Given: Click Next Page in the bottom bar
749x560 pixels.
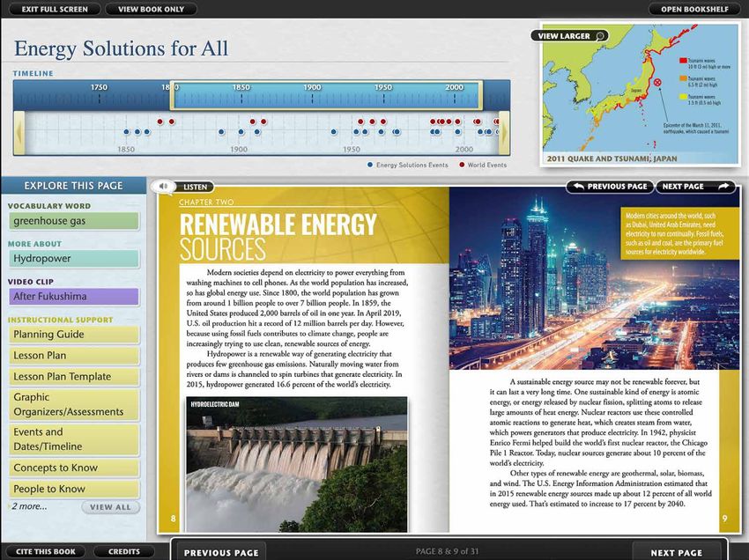Looking at the screenshot, I should tap(677, 552).
